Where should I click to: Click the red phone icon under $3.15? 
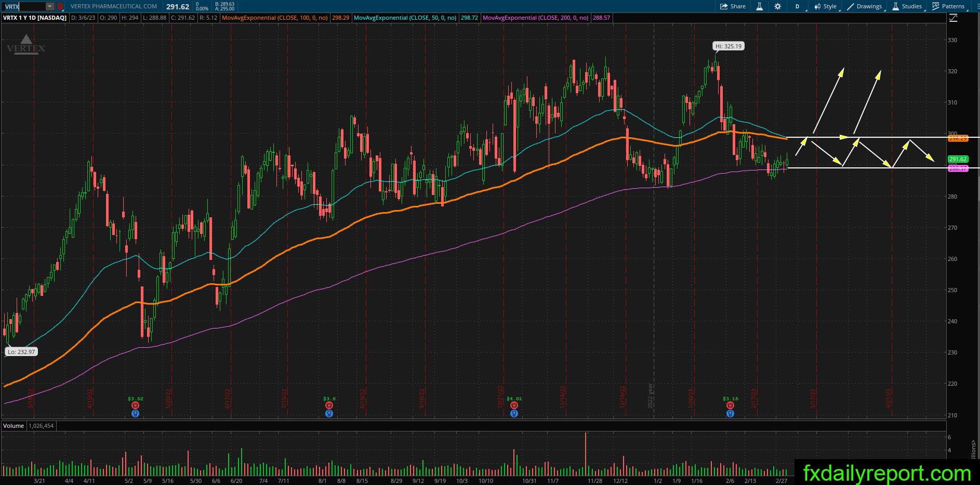tap(730, 405)
